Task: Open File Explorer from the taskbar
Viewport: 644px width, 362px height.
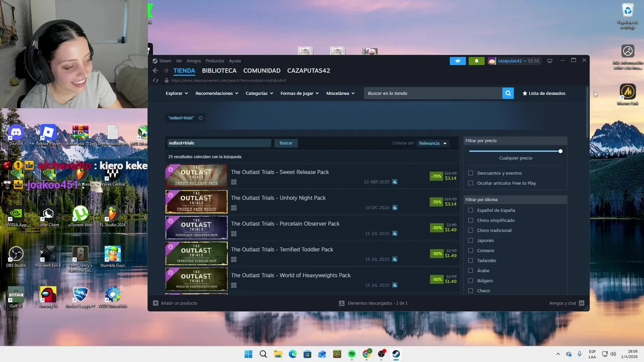Action: pos(278,354)
